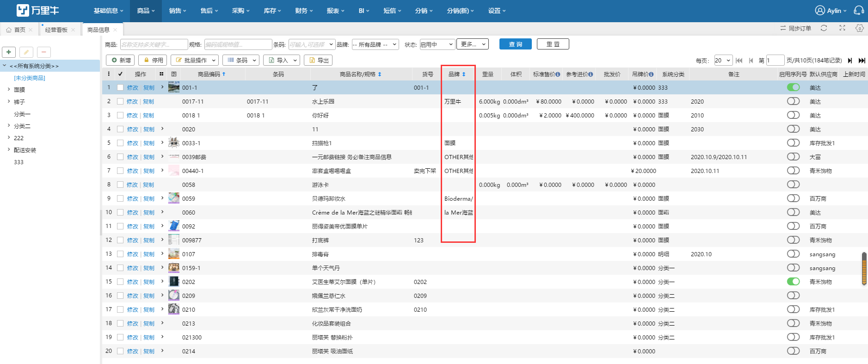868x364 pixels.
Task: Toggle serial number switch for 001-1
Action: 794,87
